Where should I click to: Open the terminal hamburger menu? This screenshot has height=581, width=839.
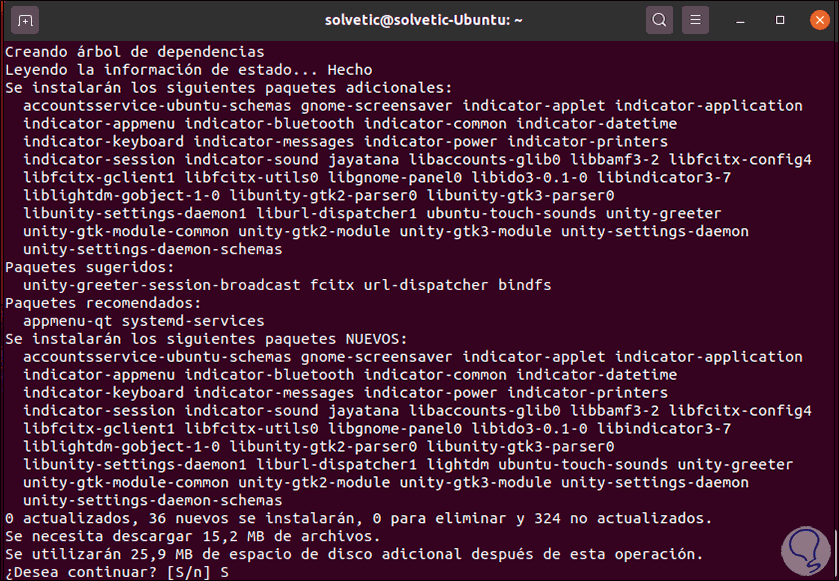point(695,20)
